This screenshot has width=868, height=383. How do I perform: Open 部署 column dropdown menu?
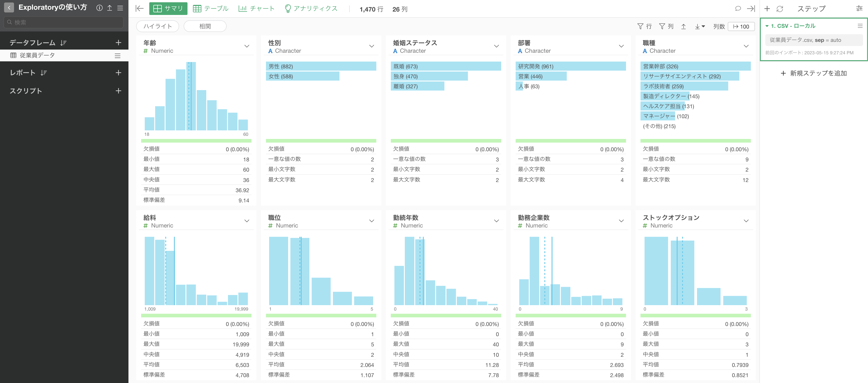tap(621, 47)
